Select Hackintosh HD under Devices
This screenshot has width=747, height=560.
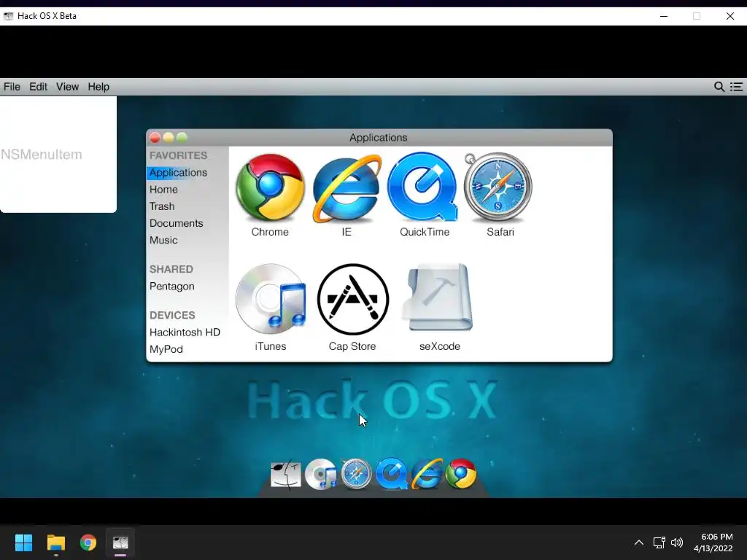pos(185,332)
